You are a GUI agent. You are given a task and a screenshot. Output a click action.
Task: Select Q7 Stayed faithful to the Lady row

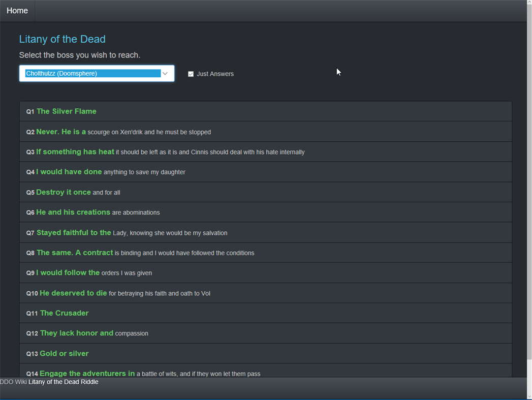[x=266, y=232]
